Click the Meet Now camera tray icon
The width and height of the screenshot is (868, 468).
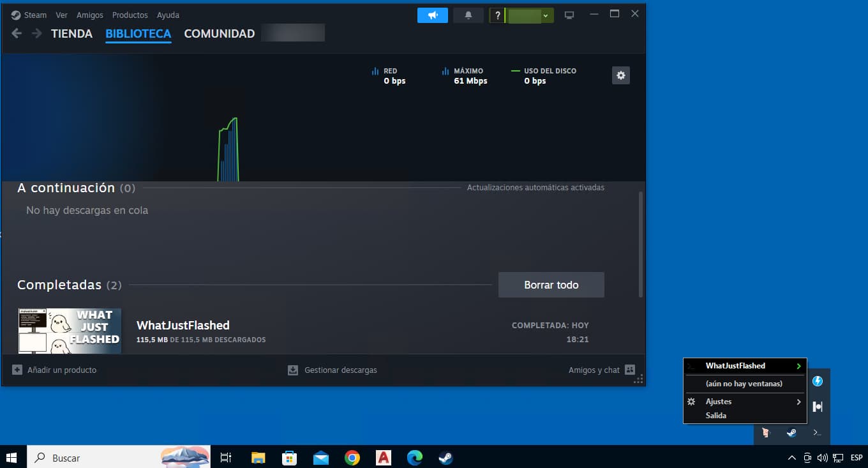click(807, 458)
